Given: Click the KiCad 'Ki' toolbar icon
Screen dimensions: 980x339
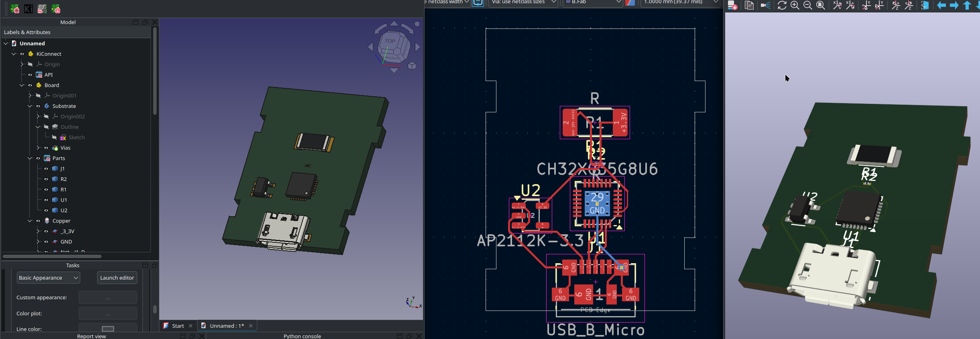Looking at the screenshot, I should click(28, 9).
